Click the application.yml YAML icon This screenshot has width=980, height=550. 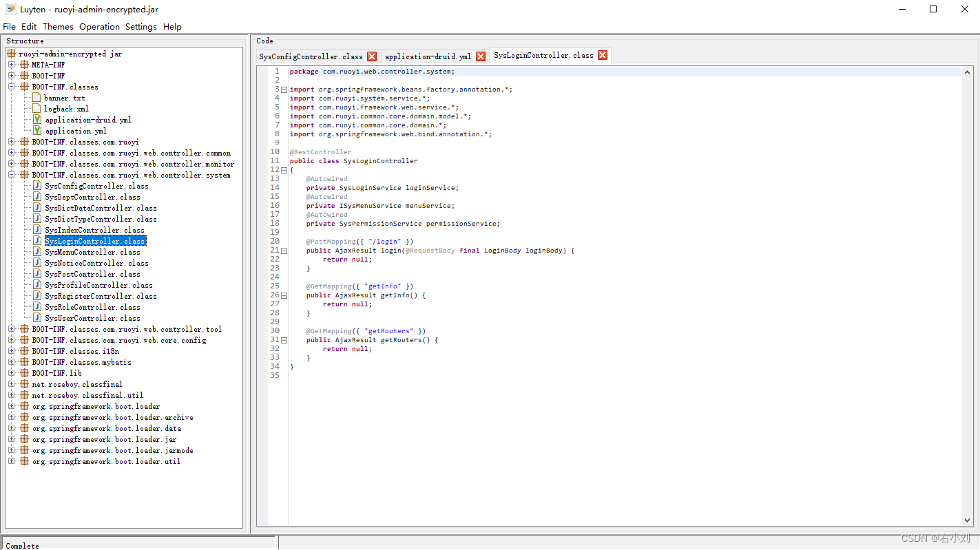[37, 131]
